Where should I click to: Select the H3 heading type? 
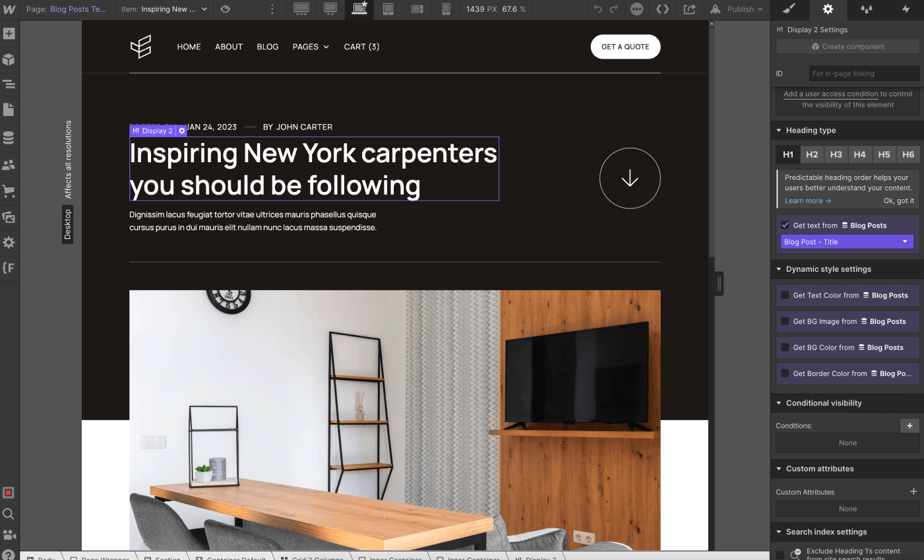click(x=836, y=154)
